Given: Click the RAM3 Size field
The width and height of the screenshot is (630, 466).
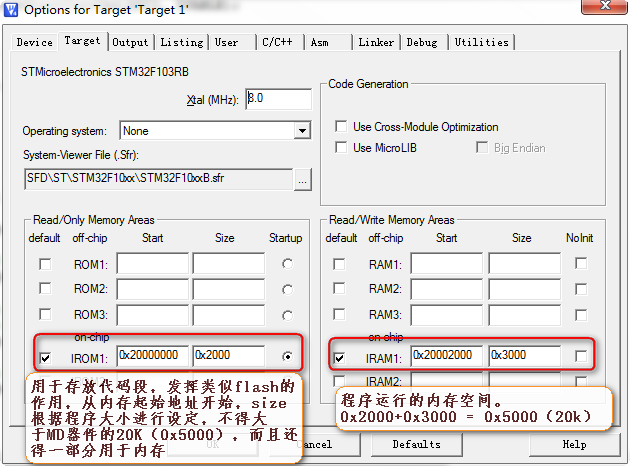Looking at the screenshot, I should pyautogui.click(x=525, y=315).
